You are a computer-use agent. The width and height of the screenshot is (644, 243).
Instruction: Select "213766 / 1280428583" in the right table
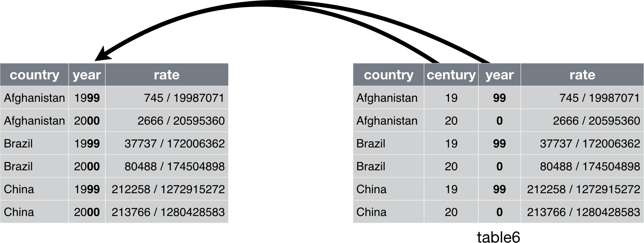(x=583, y=212)
